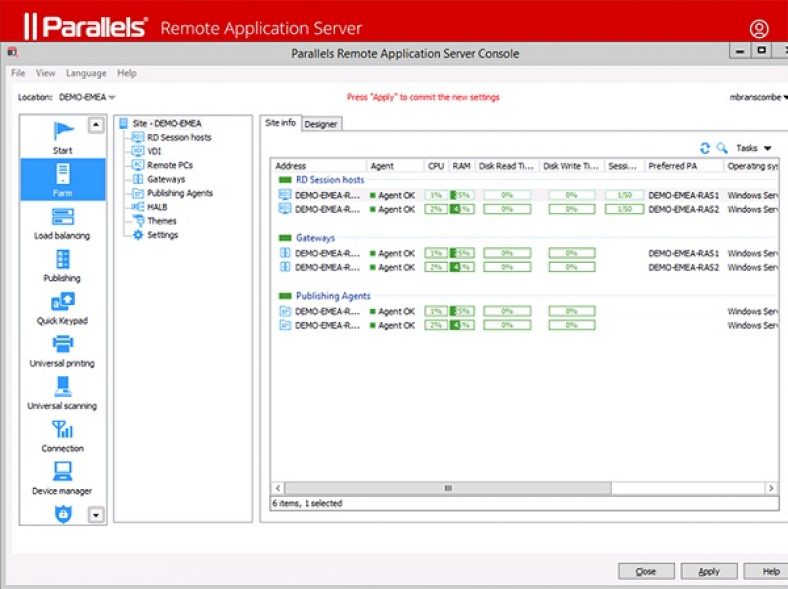Viewport: 788px width, 589px height.
Task: Click horizontal scrollbar left arrow
Action: click(x=278, y=488)
